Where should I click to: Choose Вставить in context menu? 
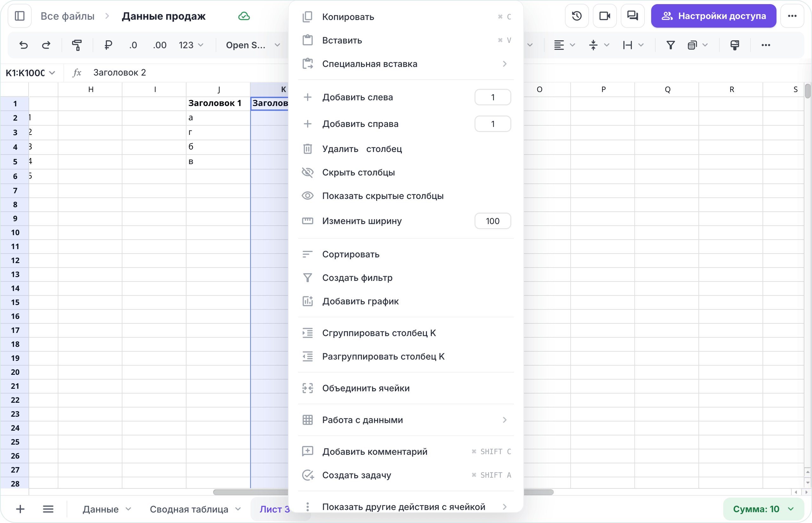tap(406, 40)
